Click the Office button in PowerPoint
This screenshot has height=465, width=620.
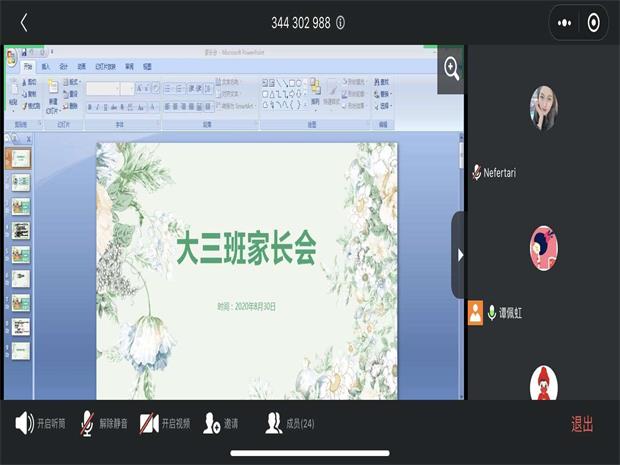pos(11,56)
